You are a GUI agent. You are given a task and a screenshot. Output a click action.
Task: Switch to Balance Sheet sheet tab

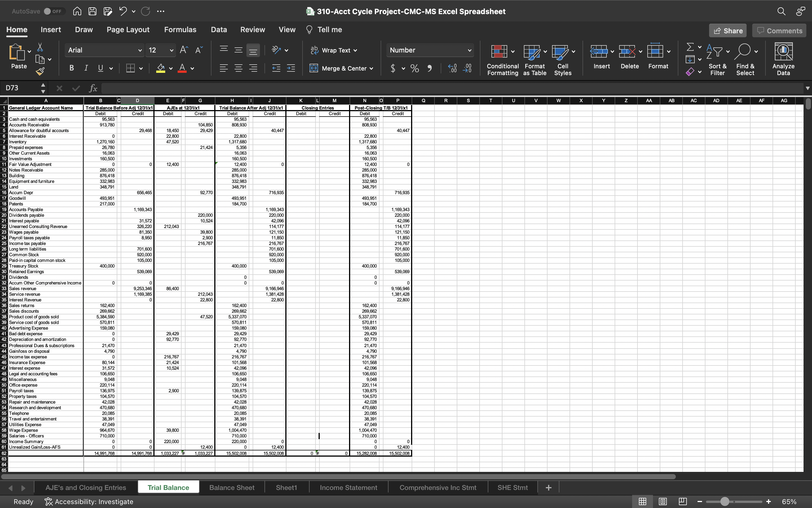coord(232,487)
